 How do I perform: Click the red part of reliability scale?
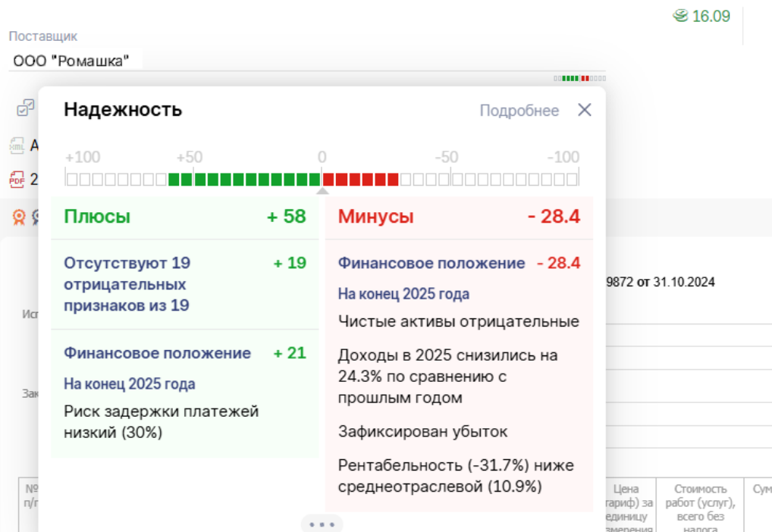click(x=360, y=179)
